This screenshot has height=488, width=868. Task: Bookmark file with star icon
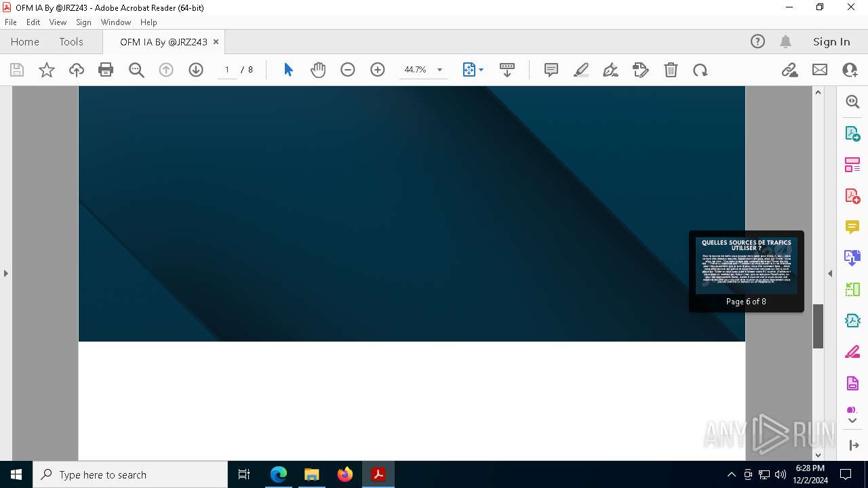[47, 70]
